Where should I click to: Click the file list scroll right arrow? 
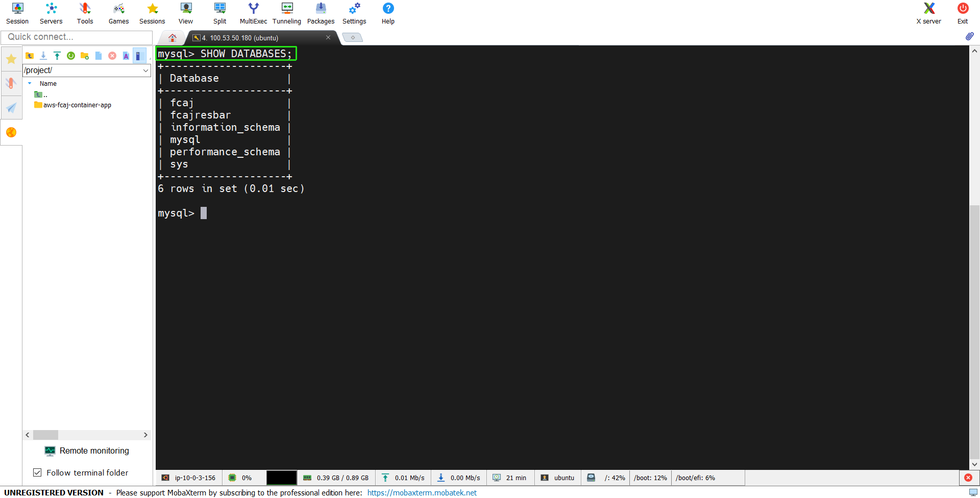(145, 435)
